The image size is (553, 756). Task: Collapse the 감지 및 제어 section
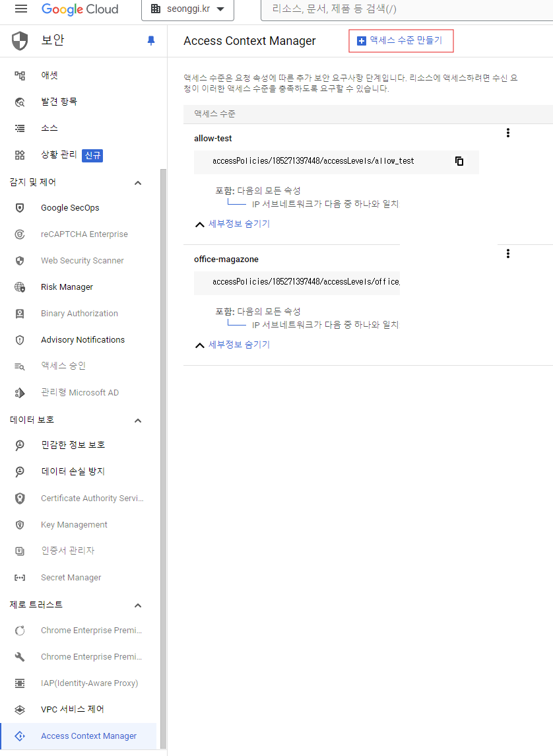(x=138, y=183)
